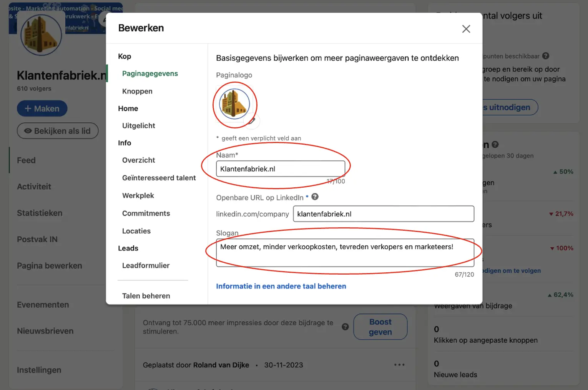
Task: Click the Naam input field
Action: point(281,169)
